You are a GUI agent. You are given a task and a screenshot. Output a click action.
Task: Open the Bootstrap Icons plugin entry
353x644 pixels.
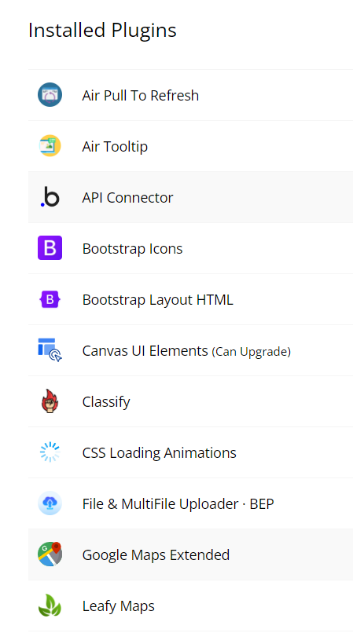click(x=132, y=249)
